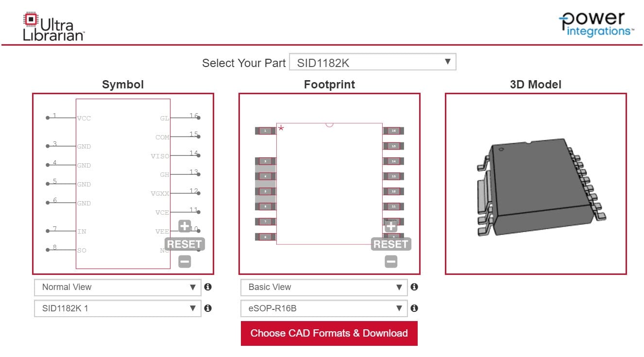Open info for the Basic View option

point(415,287)
